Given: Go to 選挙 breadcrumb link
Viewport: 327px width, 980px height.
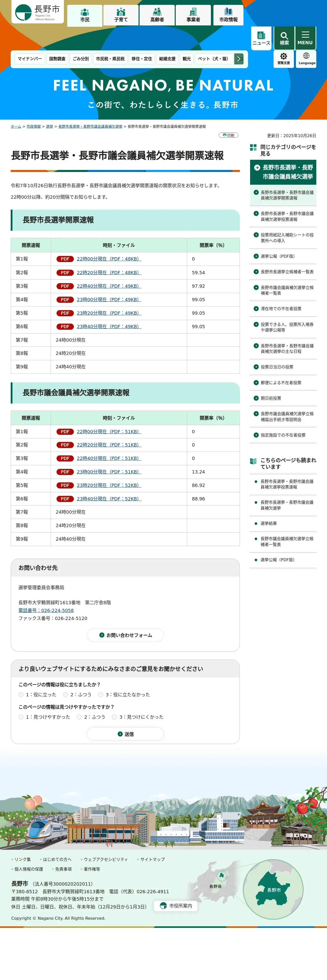Looking at the screenshot, I should 49,126.
